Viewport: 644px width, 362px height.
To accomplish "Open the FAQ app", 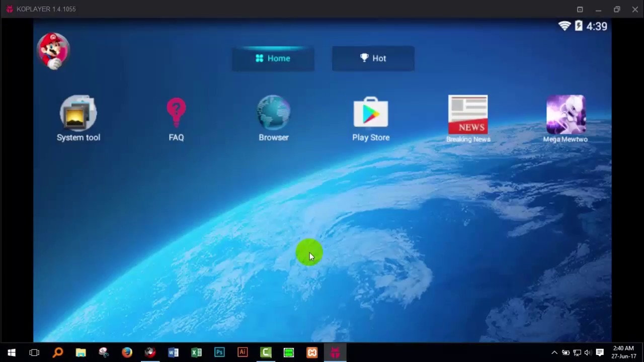I will pos(176,119).
